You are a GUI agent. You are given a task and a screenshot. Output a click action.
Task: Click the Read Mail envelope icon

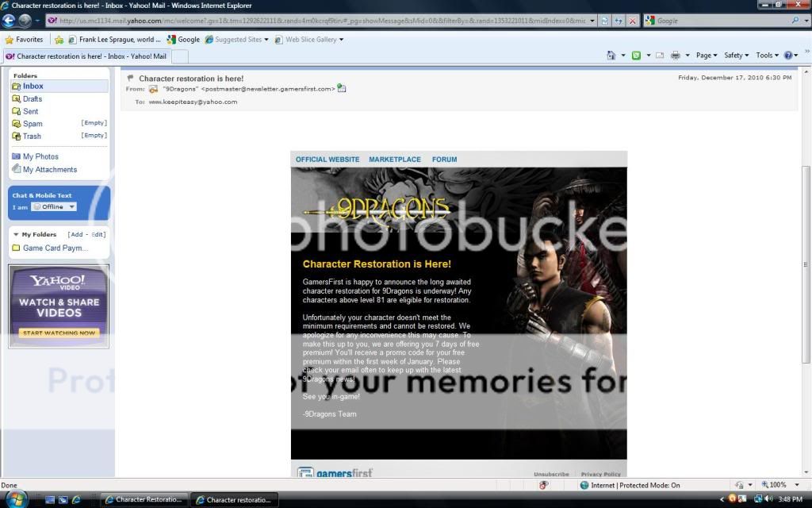(x=660, y=55)
